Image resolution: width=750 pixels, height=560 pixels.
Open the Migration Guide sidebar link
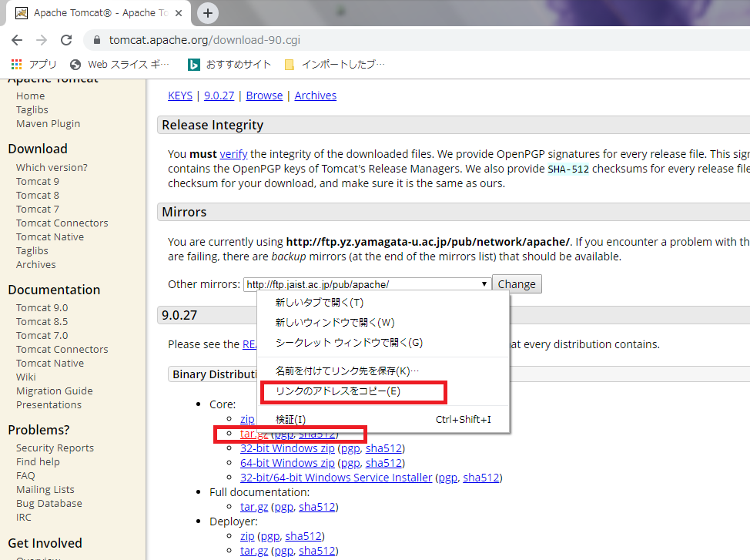[55, 391]
